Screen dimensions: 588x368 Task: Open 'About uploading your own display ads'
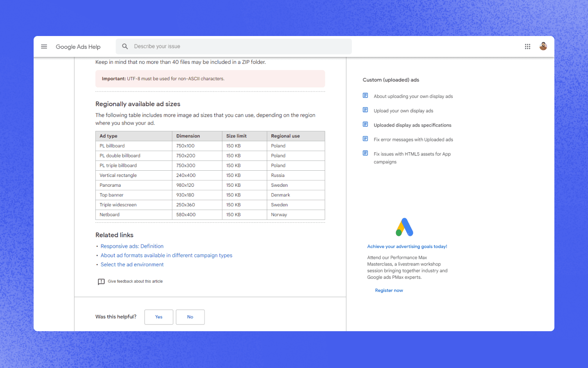pyautogui.click(x=413, y=96)
